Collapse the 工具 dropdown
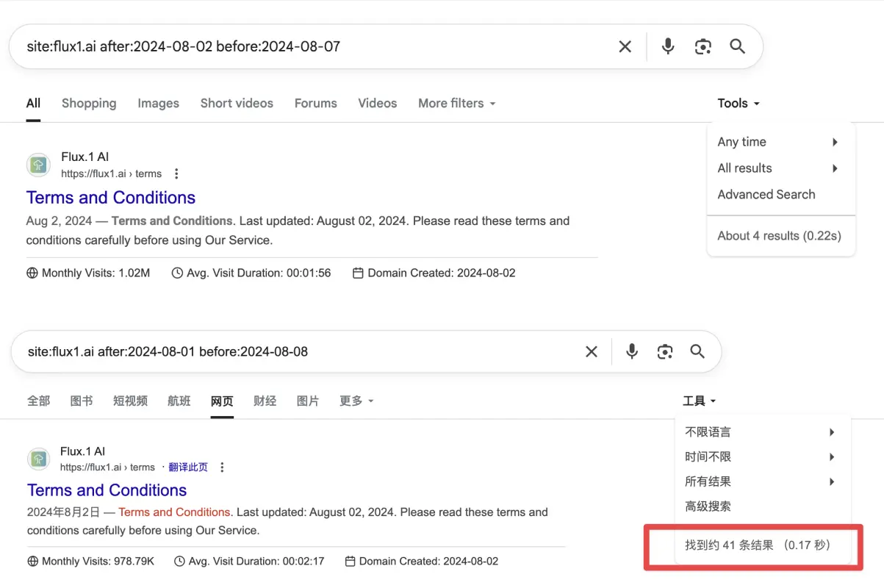The image size is (884, 588). [x=699, y=401]
